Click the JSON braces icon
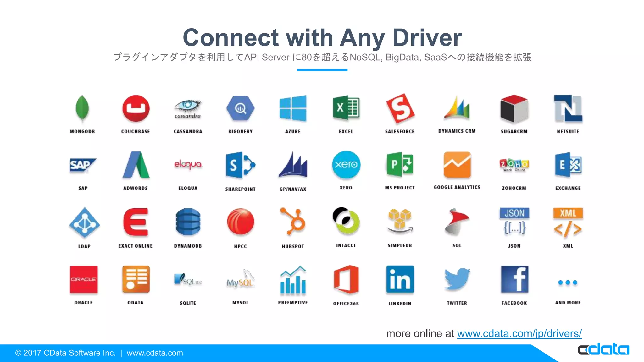The width and height of the screenshot is (644, 362). click(514, 222)
